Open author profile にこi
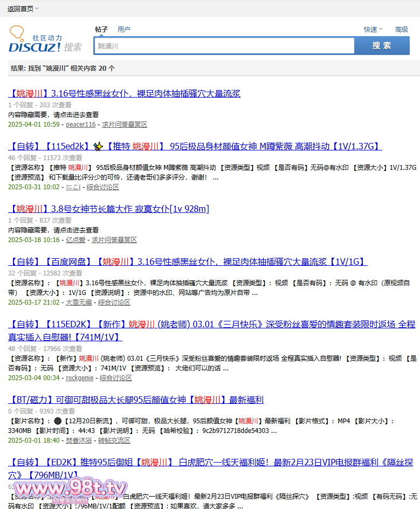This screenshot has width=420, height=509. [73, 187]
